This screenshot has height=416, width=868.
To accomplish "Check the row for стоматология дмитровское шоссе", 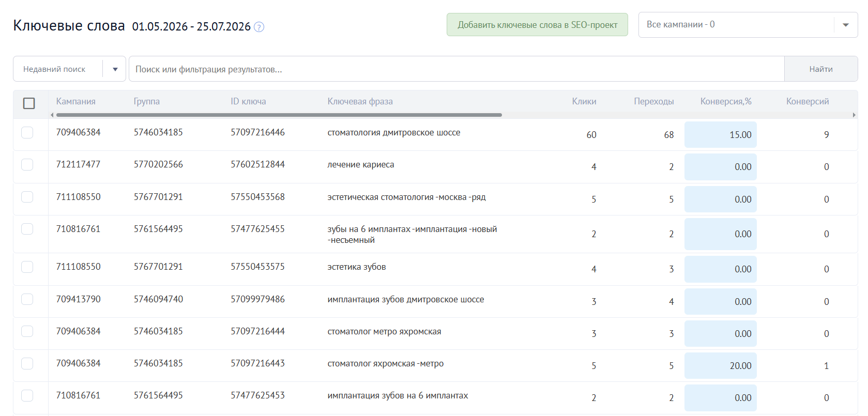I will pos(27,132).
